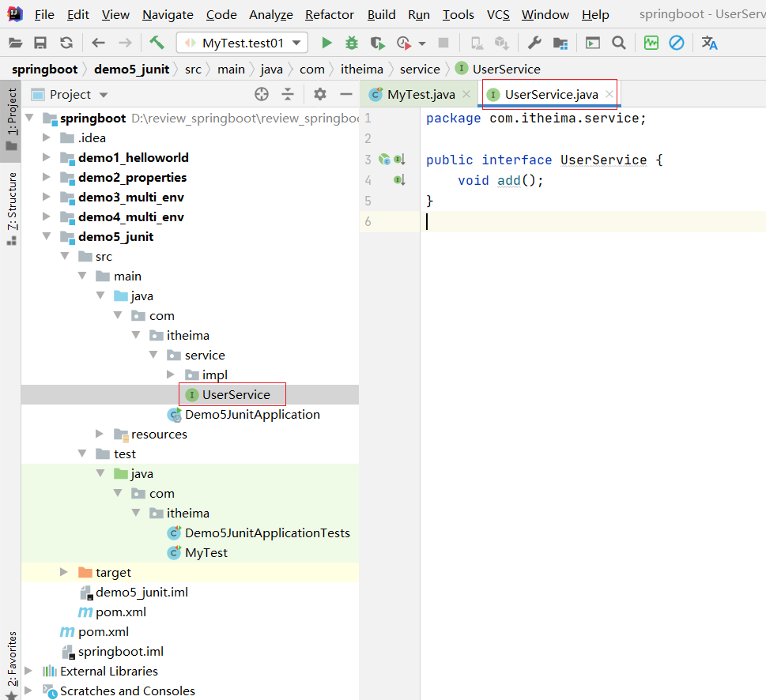766x700 pixels.
Task: Select Demo5JunitApplication in project tree
Action: (252, 414)
